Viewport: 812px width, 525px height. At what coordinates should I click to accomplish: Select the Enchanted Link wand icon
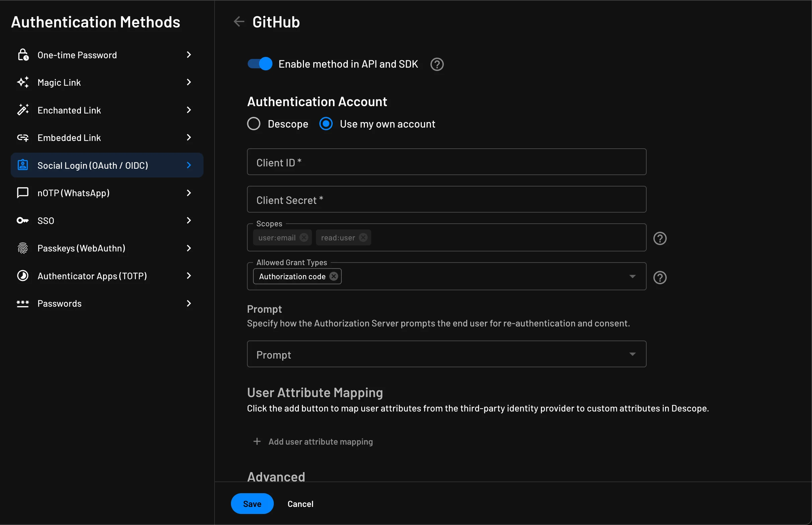pos(22,110)
